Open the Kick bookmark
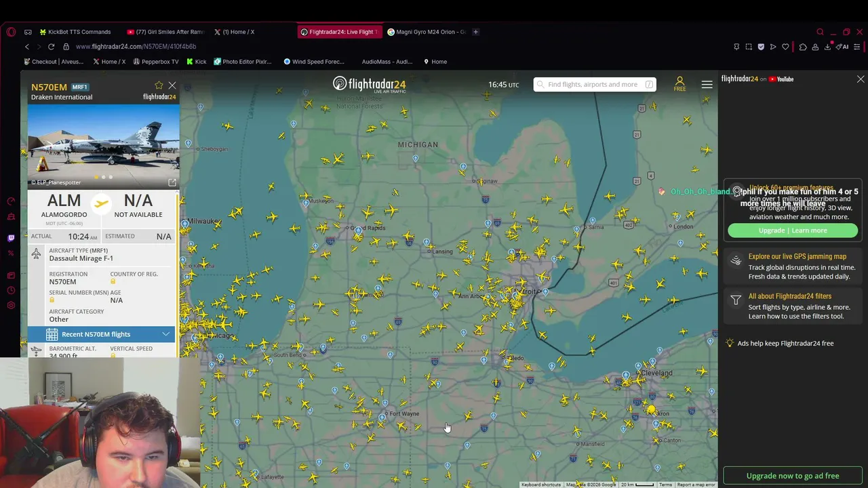868x488 pixels. 197,62
